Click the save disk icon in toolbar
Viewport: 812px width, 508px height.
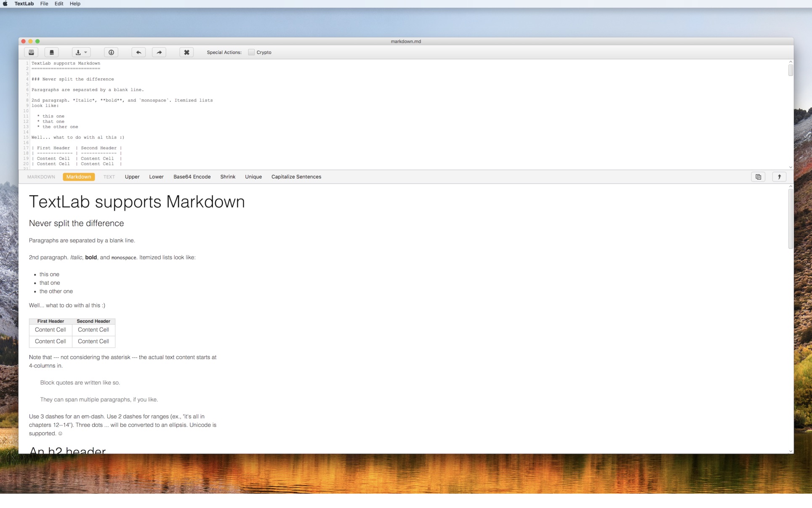[52, 52]
